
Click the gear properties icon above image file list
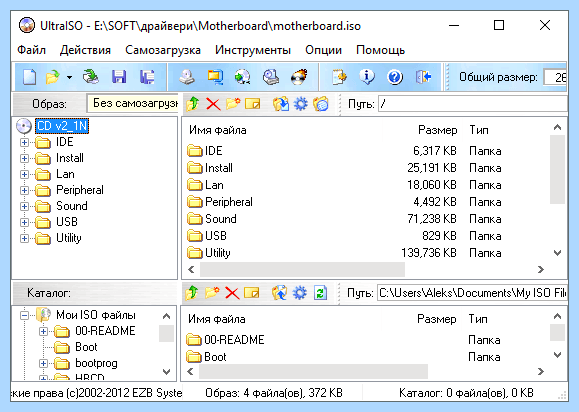click(x=301, y=104)
